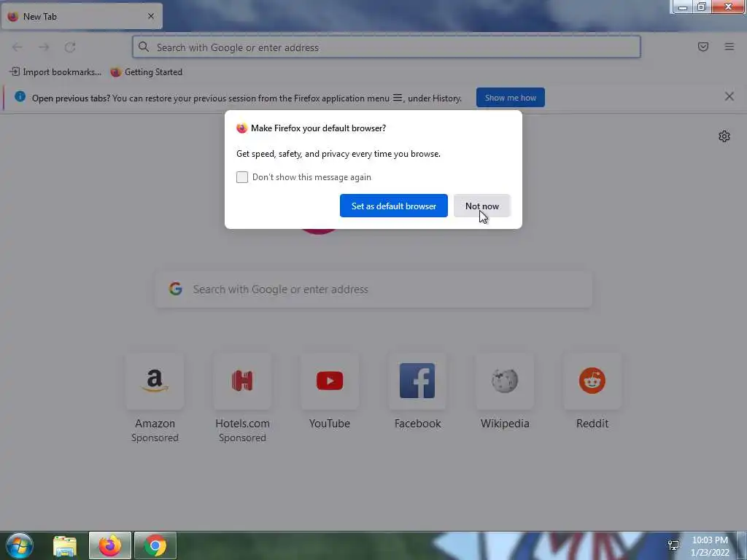
Task: Open Import bookmarks bookmark
Action: (x=55, y=72)
